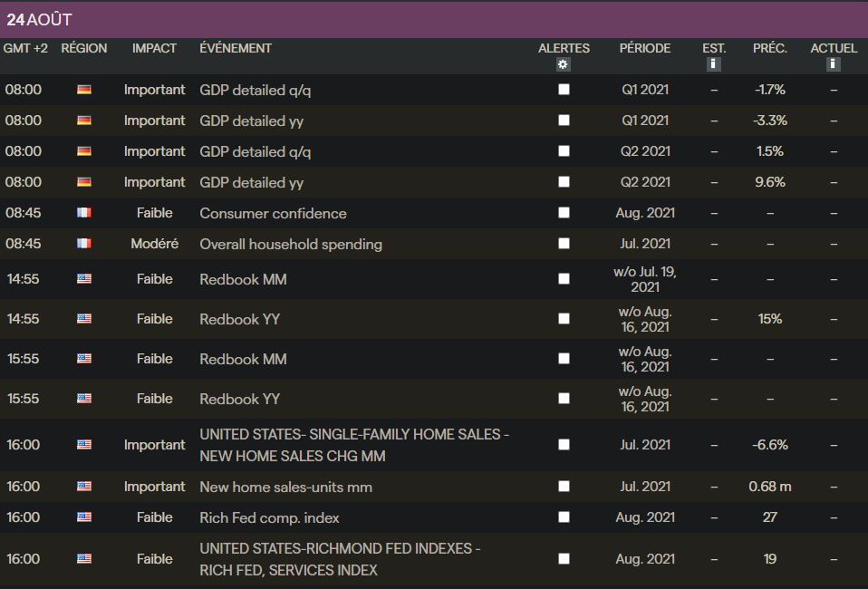This screenshot has height=589, width=868.
Task: Click the ALERTES column header
Action: coord(564,49)
